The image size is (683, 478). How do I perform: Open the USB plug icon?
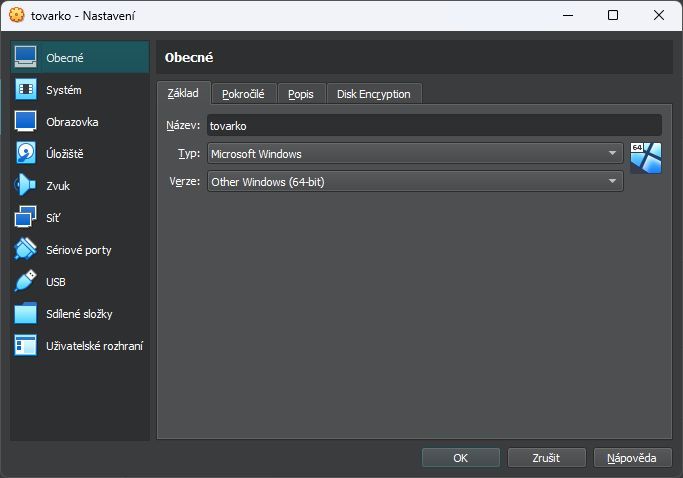point(26,282)
